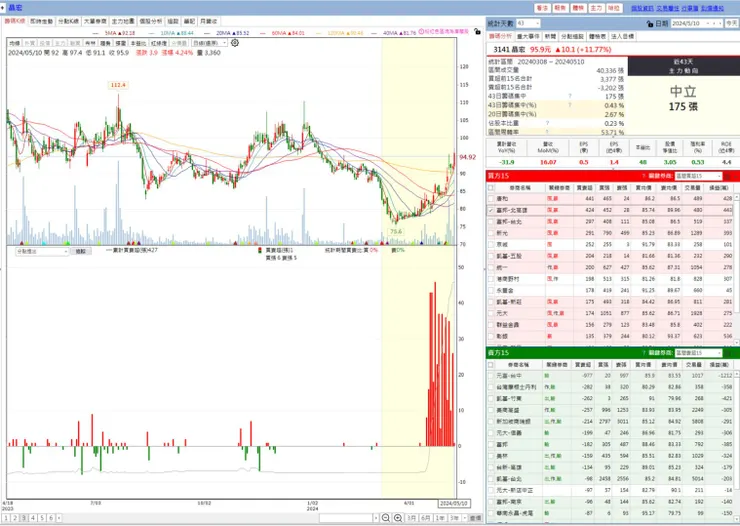The height and width of the screenshot is (526, 740).
Task: Go to chart page 1
Action: (x=6, y=518)
